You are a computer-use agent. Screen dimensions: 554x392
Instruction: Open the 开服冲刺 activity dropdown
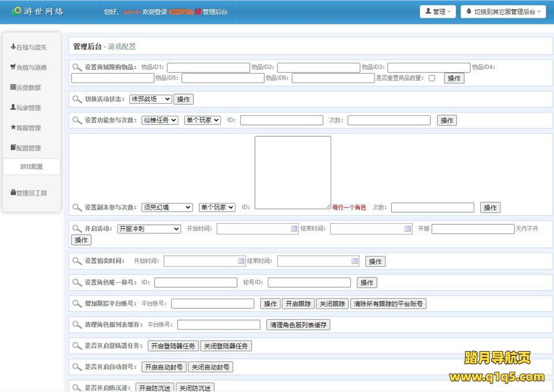[149, 229]
